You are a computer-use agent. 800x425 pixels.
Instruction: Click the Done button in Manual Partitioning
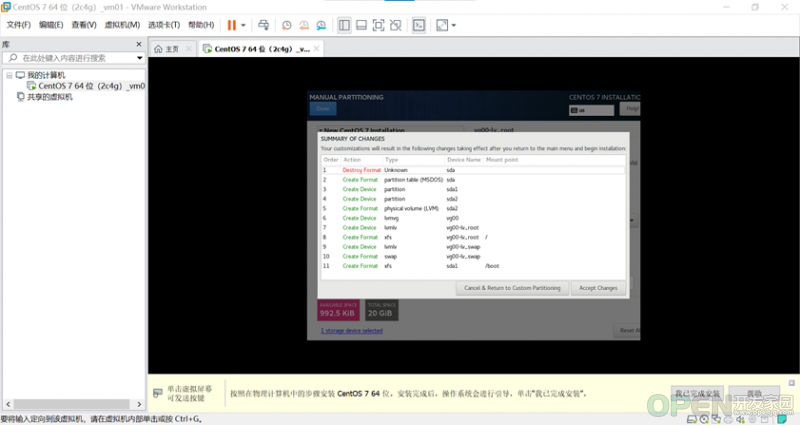[x=323, y=108]
